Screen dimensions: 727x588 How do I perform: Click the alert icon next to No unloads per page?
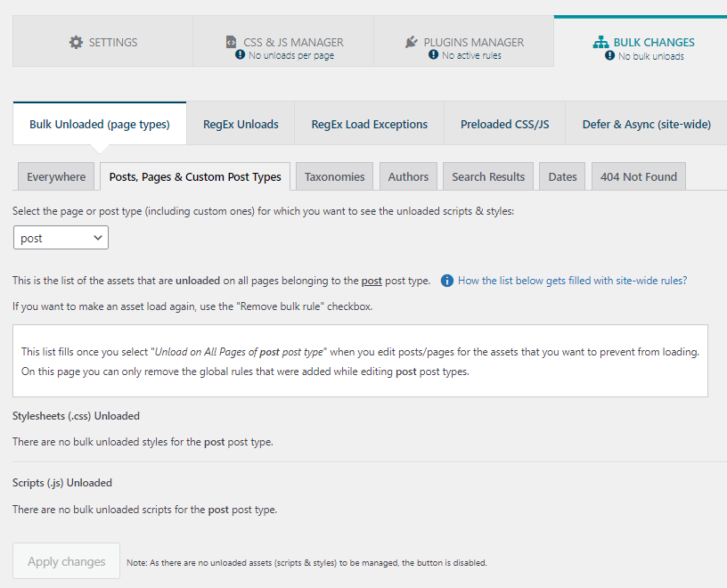[x=240, y=55]
